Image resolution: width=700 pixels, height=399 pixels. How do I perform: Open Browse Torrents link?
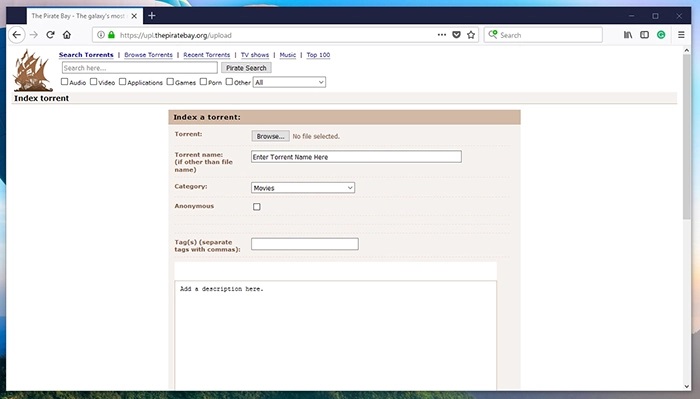[x=148, y=54]
